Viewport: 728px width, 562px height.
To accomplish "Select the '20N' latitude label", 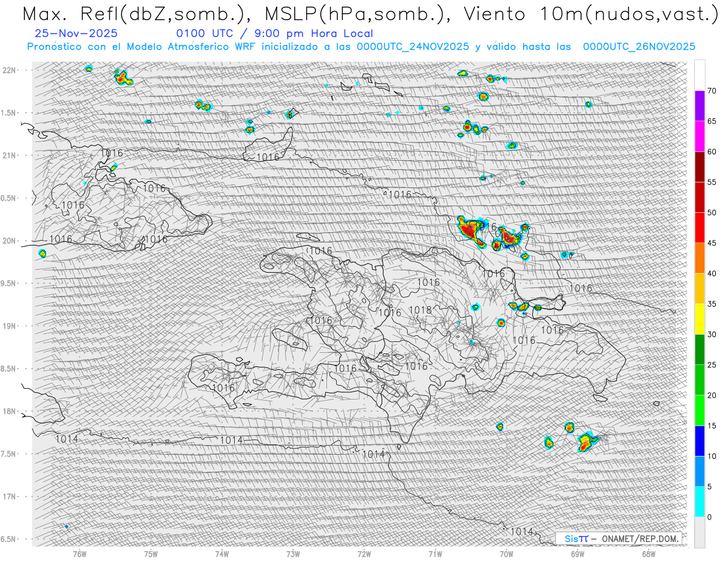I will (8, 241).
